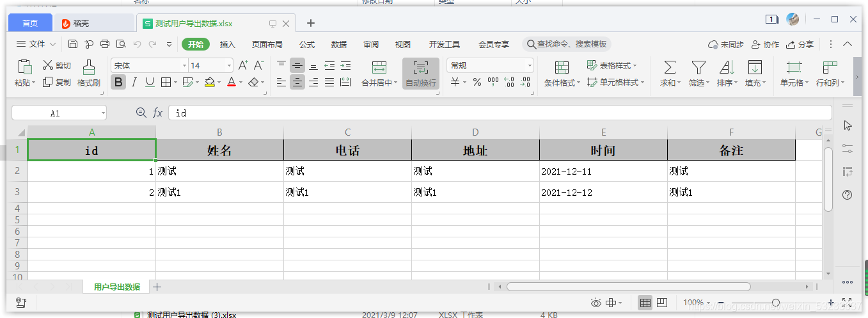Open the Name Box dropdown showing A1
This screenshot has width=868, height=318.
[x=103, y=113]
